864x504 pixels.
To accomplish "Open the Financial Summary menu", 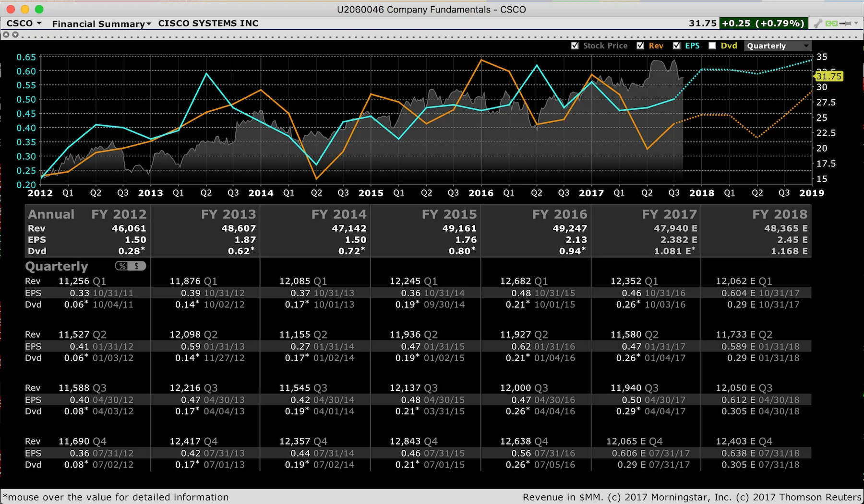I will click(101, 23).
